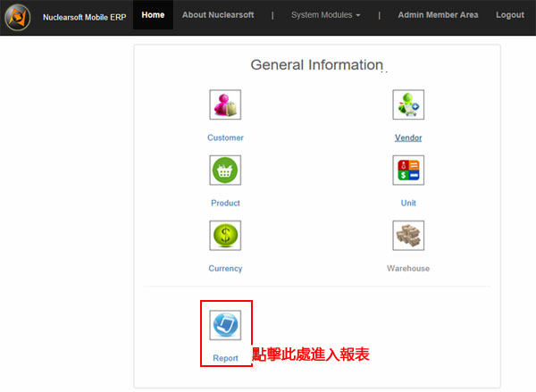Follow the Vendor text link
Viewport: 536px width, 392px height.
408,138
